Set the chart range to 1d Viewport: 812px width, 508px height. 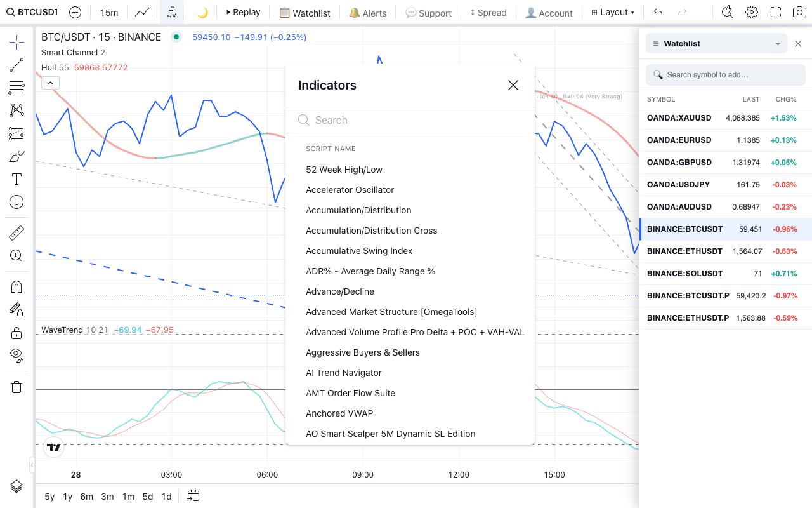pos(166,497)
